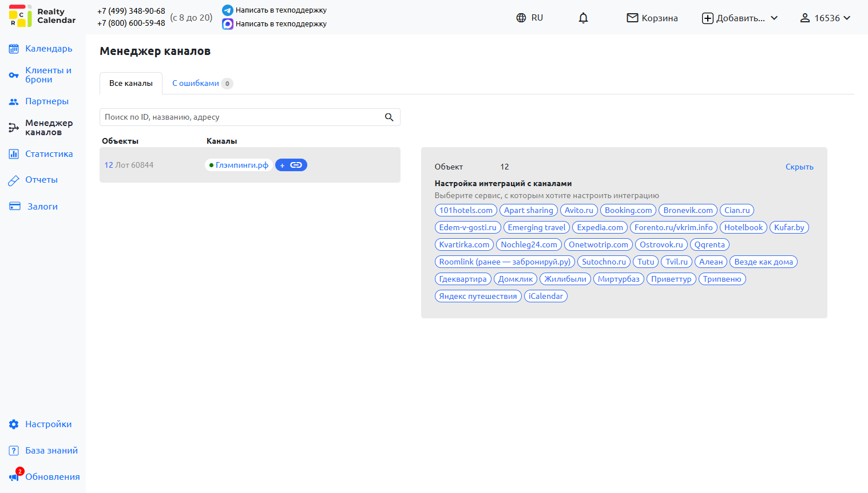Image resolution: width=868 pixels, height=493 pixels.
Task: Select the Apart sharing integration
Action: (x=529, y=210)
